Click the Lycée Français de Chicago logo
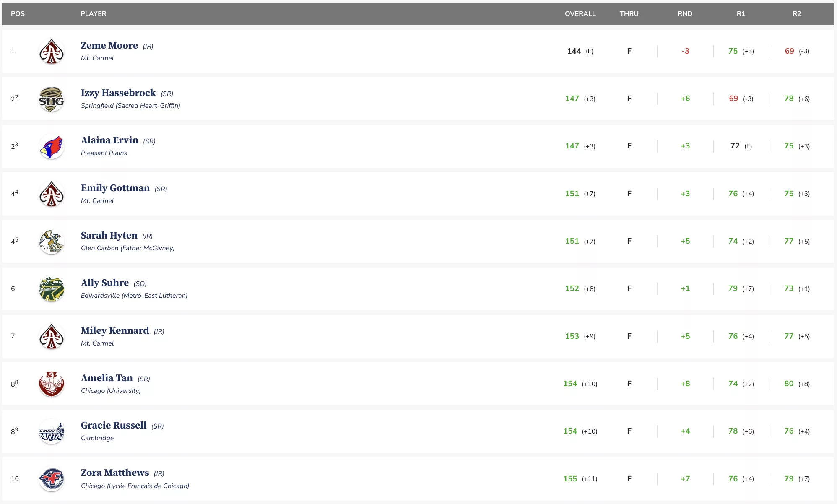Screen dimensions: 837x504 51,479
